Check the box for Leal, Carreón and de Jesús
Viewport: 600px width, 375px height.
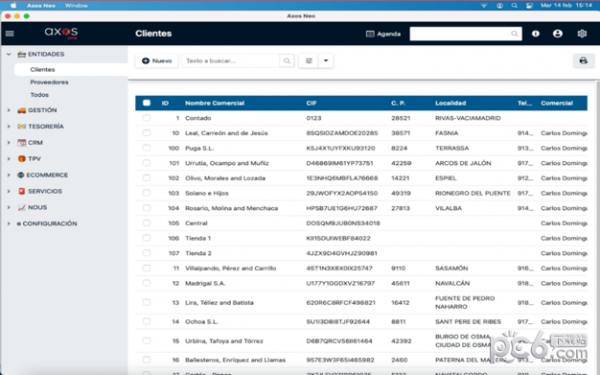coord(146,133)
